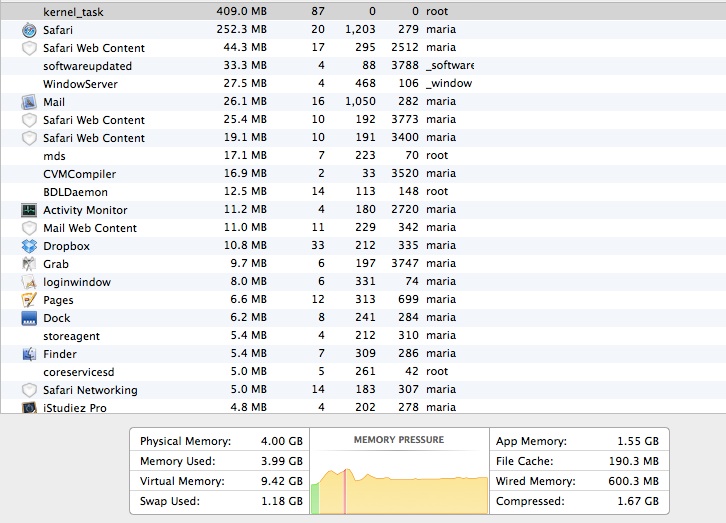
Task: Click the Finder process name
Action: pyautogui.click(x=60, y=354)
